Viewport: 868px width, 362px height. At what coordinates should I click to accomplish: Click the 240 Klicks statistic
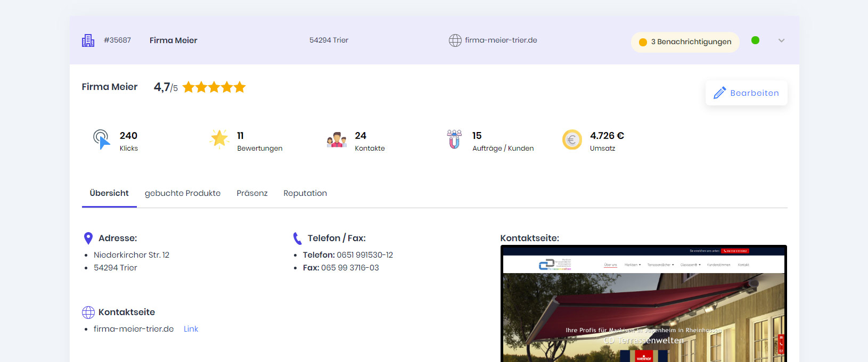pyautogui.click(x=129, y=141)
